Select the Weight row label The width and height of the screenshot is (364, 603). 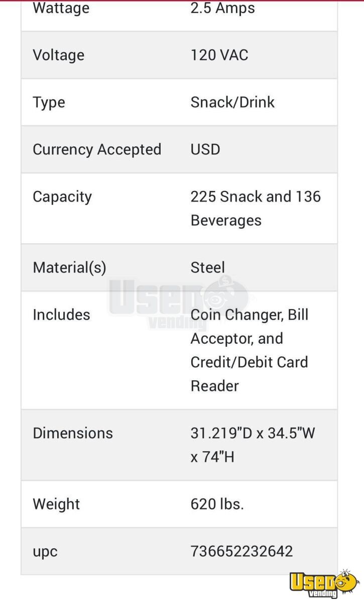(x=56, y=504)
